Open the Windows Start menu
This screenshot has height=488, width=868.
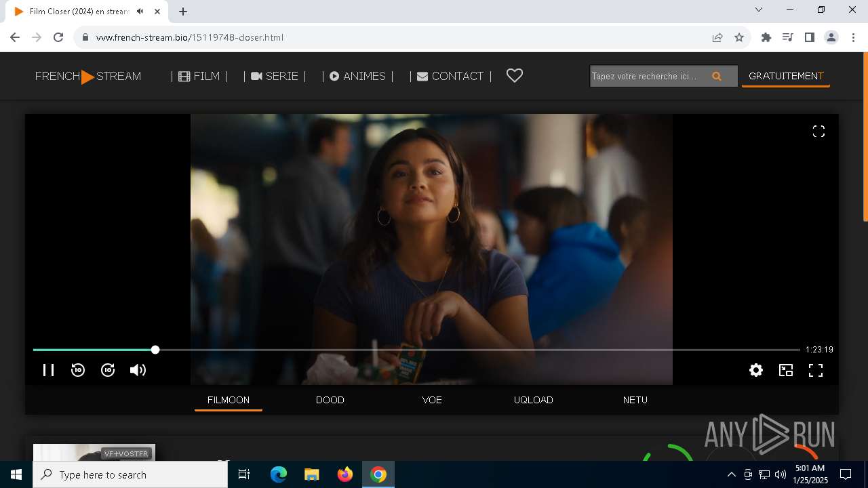[16, 474]
